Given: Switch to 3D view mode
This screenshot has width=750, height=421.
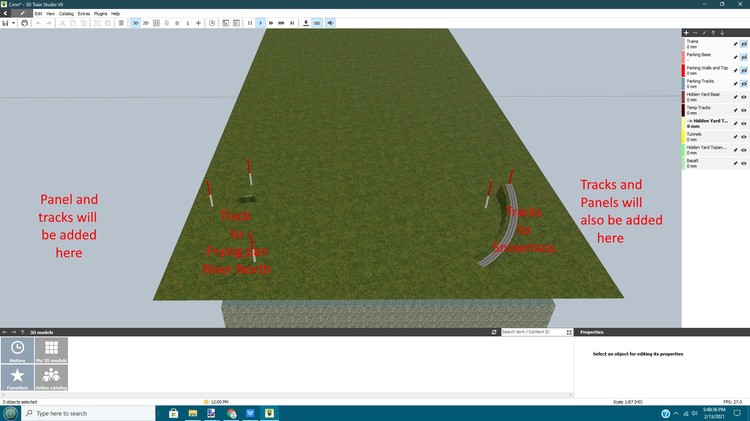Looking at the screenshot, I should tap(135, 23).
